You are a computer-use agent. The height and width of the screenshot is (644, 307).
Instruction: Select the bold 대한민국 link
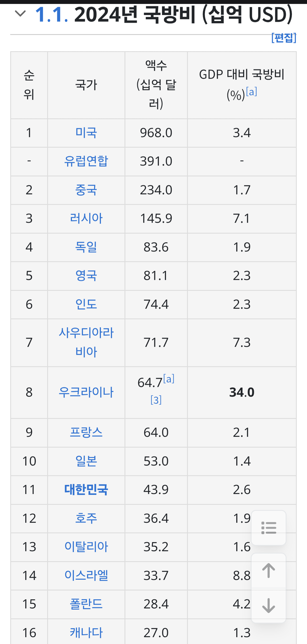[x=86, y=489]
